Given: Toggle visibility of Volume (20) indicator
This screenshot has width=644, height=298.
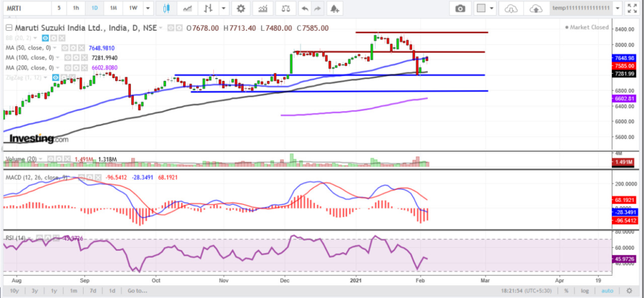Looking at the screenshot, I should (50, 159).
